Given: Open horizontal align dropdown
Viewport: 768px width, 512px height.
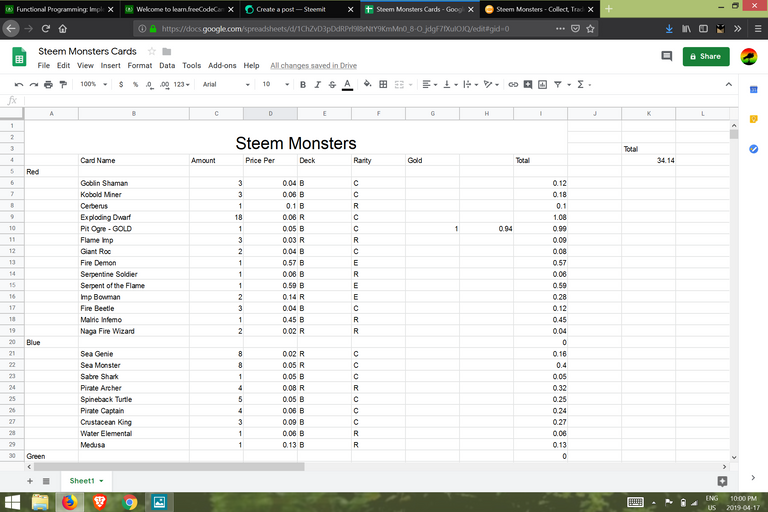Looking at the screenshot, I should pos(430,85).
